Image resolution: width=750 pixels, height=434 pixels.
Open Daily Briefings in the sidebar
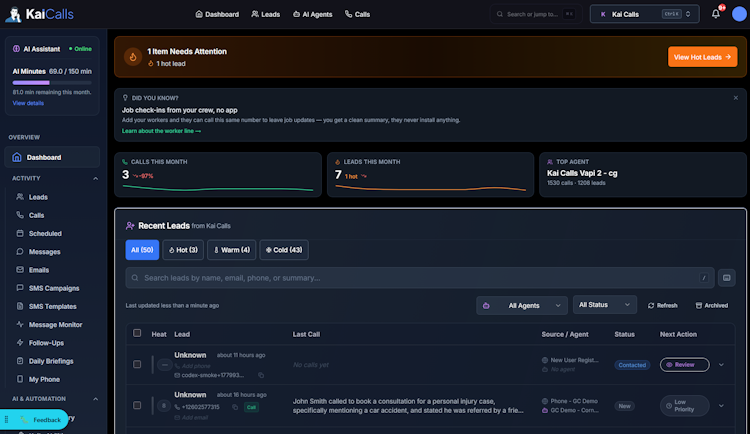[52, 361]
